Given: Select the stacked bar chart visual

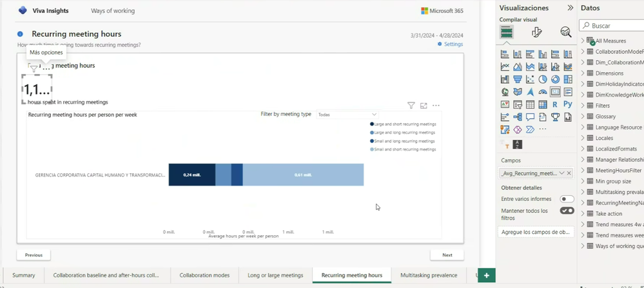Looking at the screenshot, I should [505, 54].
